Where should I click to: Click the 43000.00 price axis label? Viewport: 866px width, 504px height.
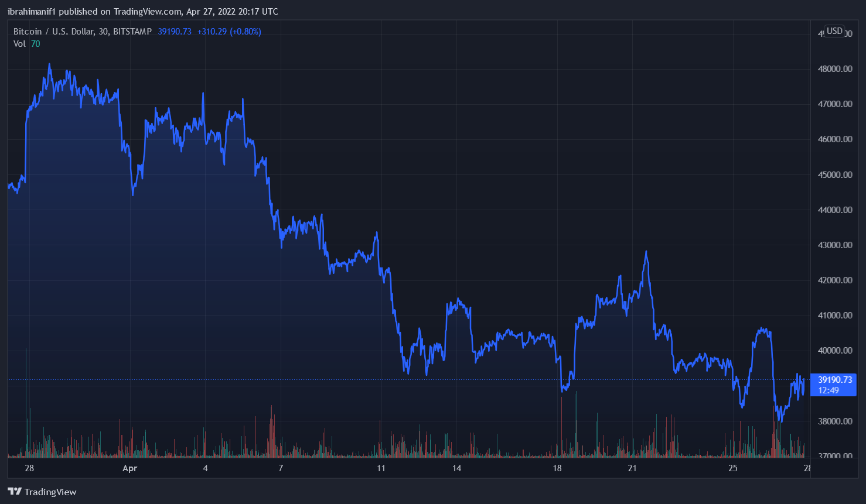click(834, 245)
